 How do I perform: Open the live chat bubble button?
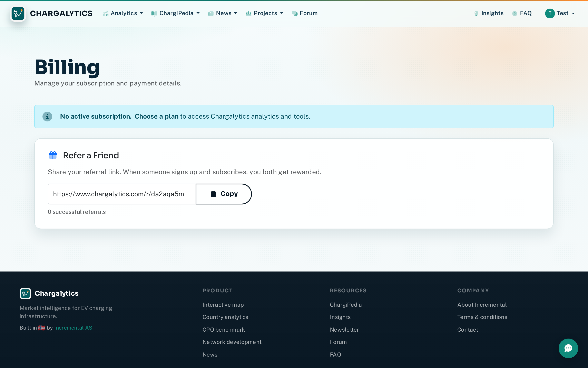[x=568, y=348]
